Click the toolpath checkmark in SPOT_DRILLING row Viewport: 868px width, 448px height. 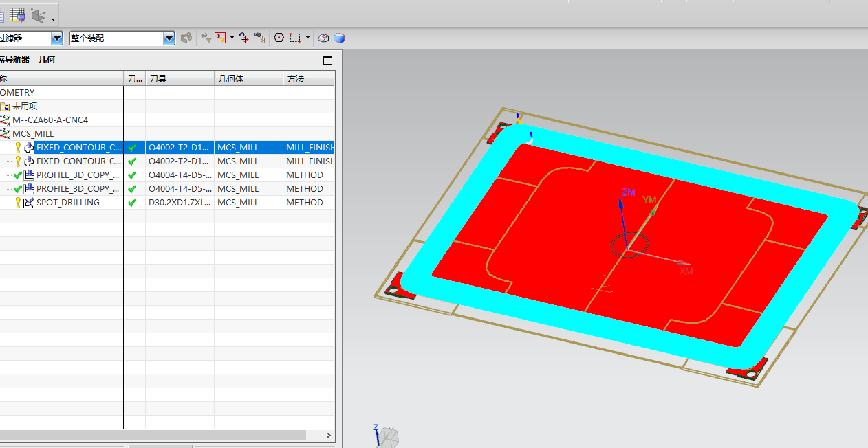pyautogui.click(x=132, y=202)
